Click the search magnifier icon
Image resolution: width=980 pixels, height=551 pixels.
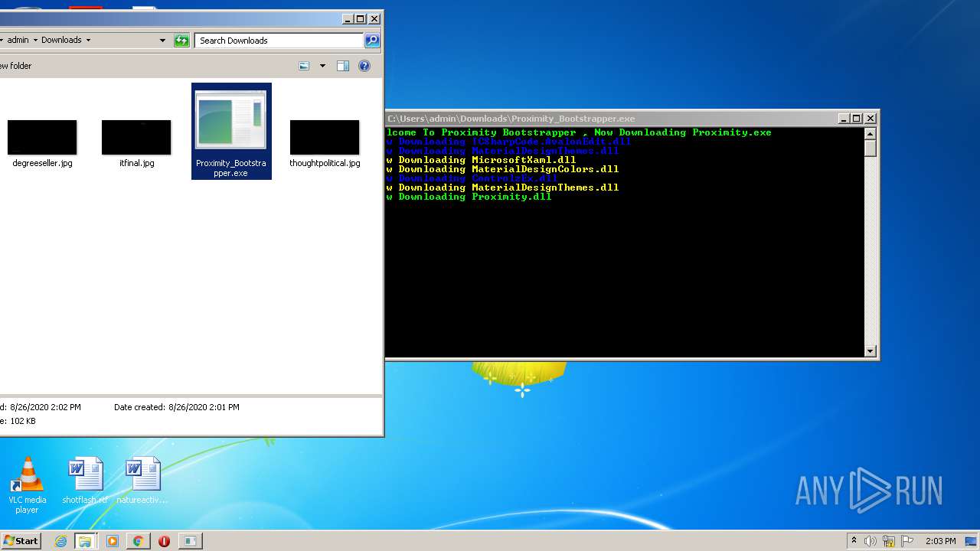point(371,41)
